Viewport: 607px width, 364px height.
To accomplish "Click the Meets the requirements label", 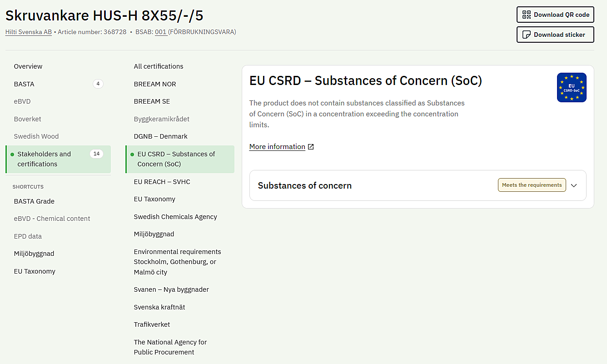I will (x=532, y=185).
